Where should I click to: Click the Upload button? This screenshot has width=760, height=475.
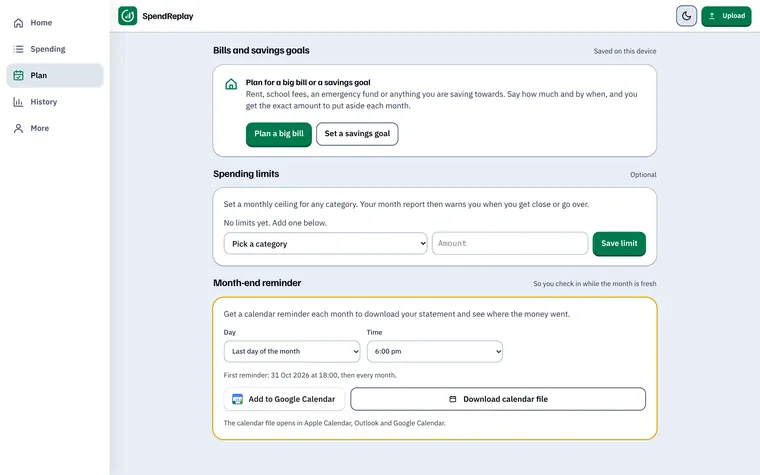tap(726, 16)
